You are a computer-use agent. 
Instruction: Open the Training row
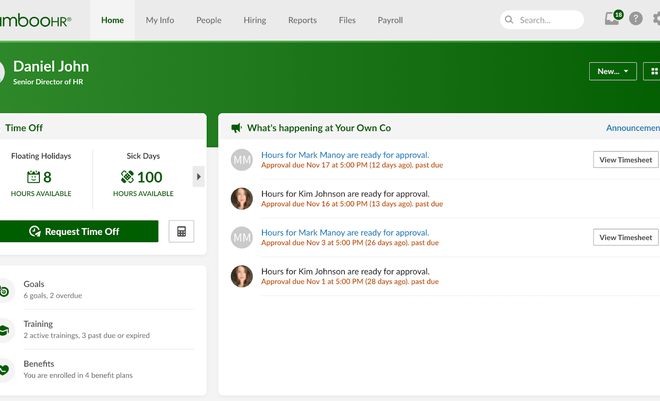(97, 329)
